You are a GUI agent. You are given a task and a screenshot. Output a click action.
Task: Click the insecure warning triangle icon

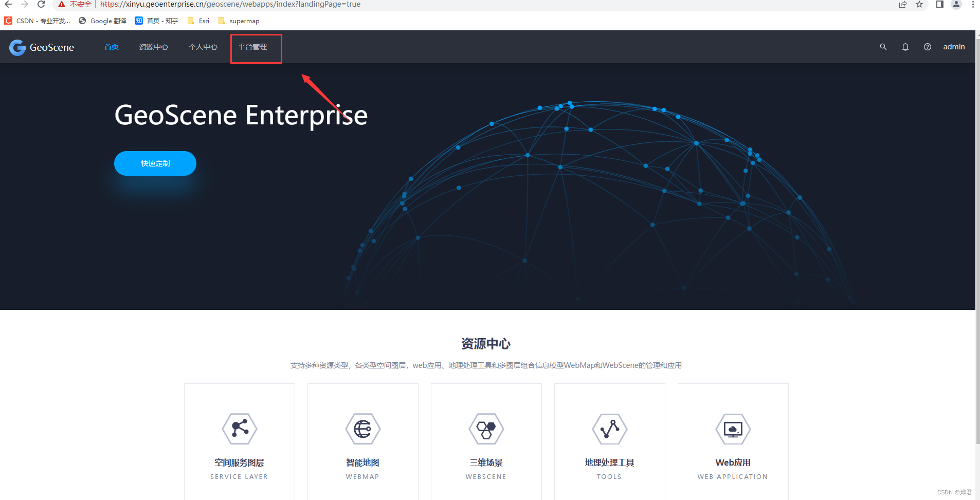[x=62, y=4]
